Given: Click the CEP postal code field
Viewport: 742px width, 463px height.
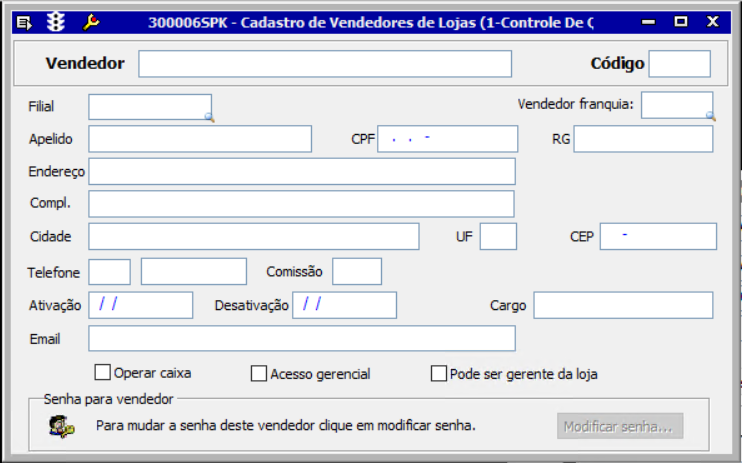Looking at the screenshot, I should click(x=658, y=236).
